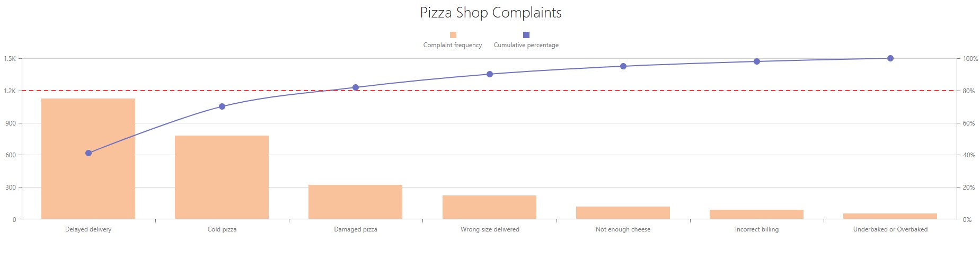
Task: Select the Incorrect billing bar
Action: pyautogui.click(x=756, y=214)
